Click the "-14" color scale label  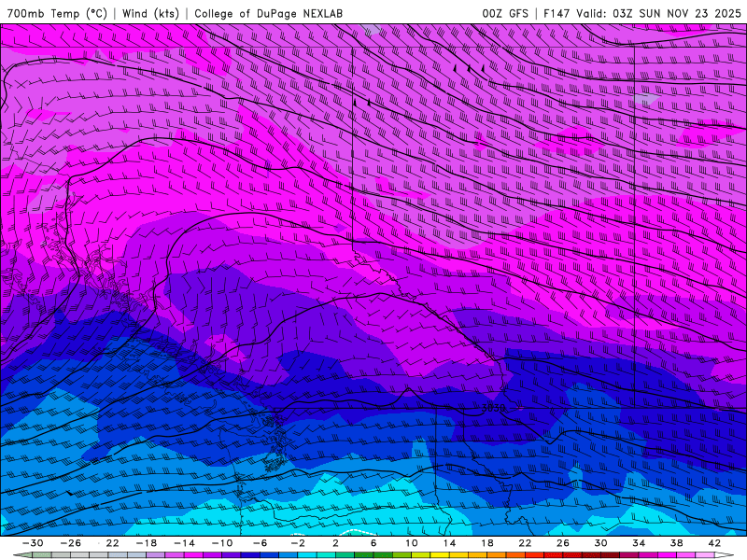[x=184, y=543]
